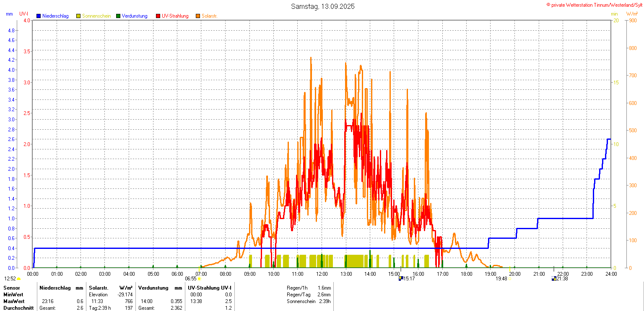Image resolution: width=644 pixels, height=311 pixels.
Task: Click the yellow sunset marker near 19:48
Action: 510,278
